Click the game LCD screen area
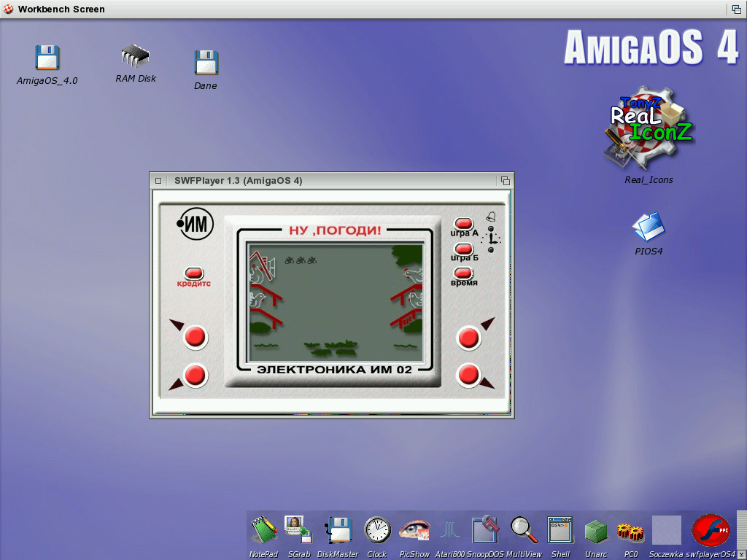This screenshot has width=747, height=560. point(336,302)
